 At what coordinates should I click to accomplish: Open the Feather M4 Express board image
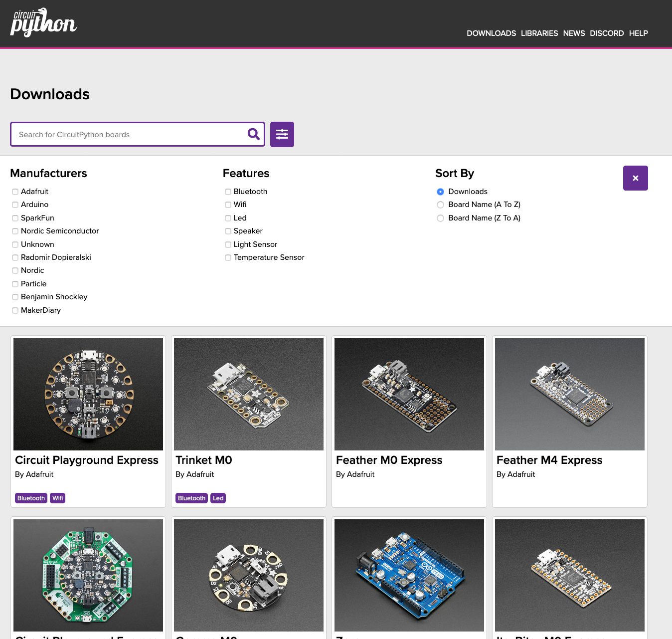point(570,394)
